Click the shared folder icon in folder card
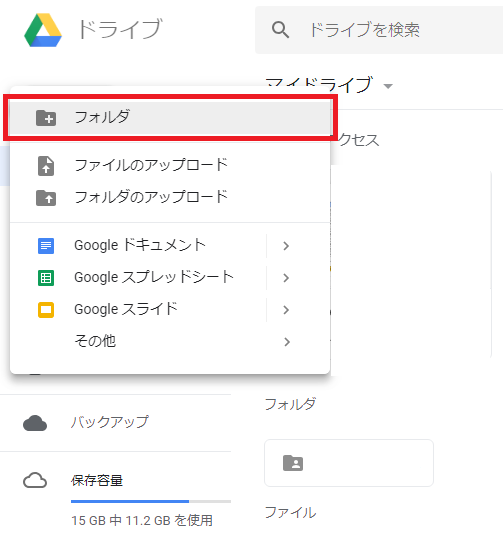The height and width of the screenshot is (535, 503). 293,463
